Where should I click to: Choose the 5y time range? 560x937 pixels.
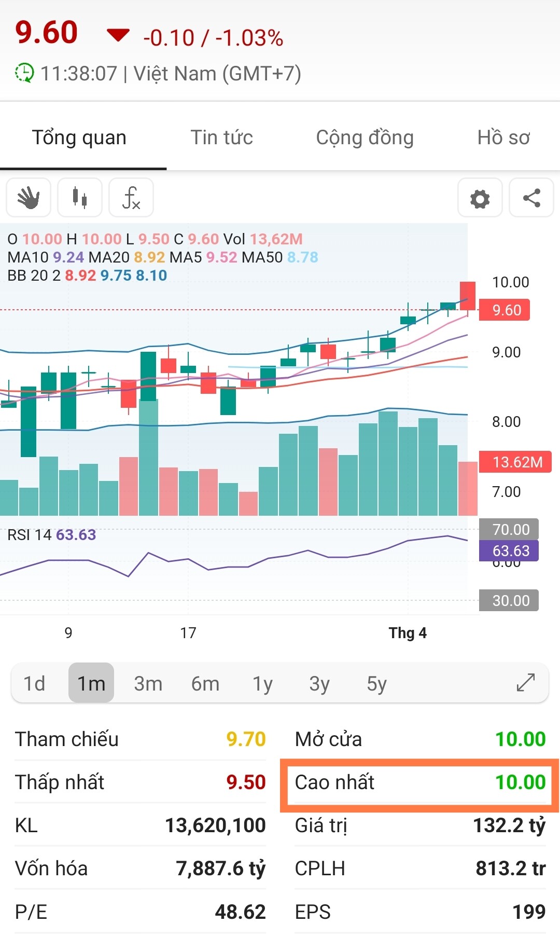376,683
